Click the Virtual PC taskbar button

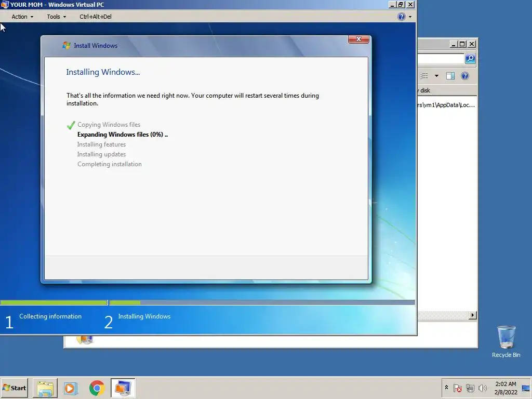(123, 388)
